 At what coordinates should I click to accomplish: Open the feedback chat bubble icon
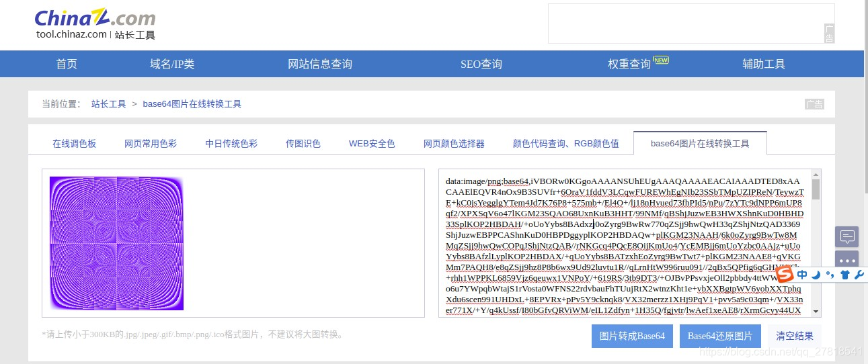[x=847, y=236]
